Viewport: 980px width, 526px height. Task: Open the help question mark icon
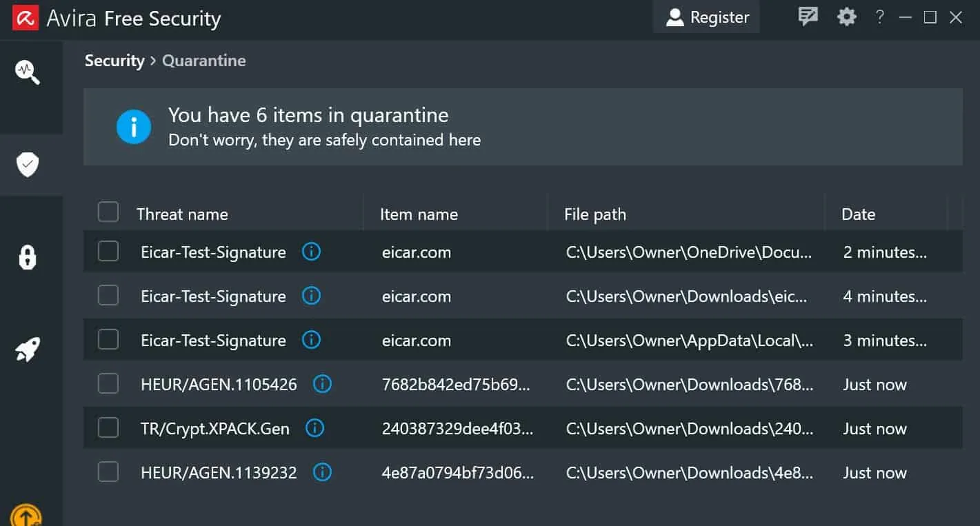pyautogui.click(x=879, y=17)
